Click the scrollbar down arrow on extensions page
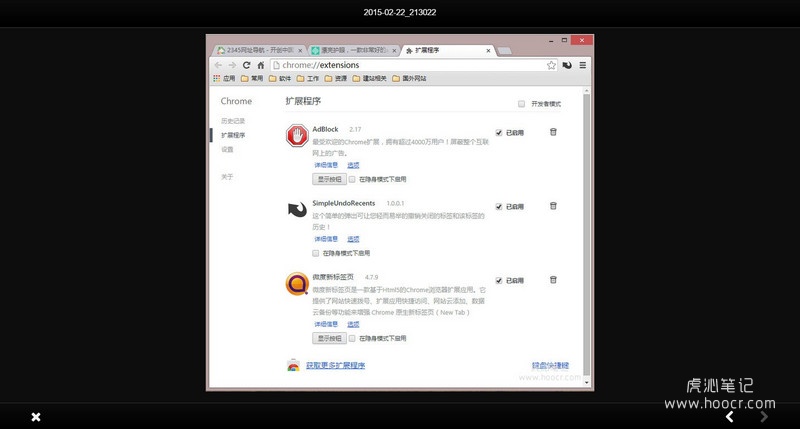Viewport: 800px width, 429px height. coord(586,382)
